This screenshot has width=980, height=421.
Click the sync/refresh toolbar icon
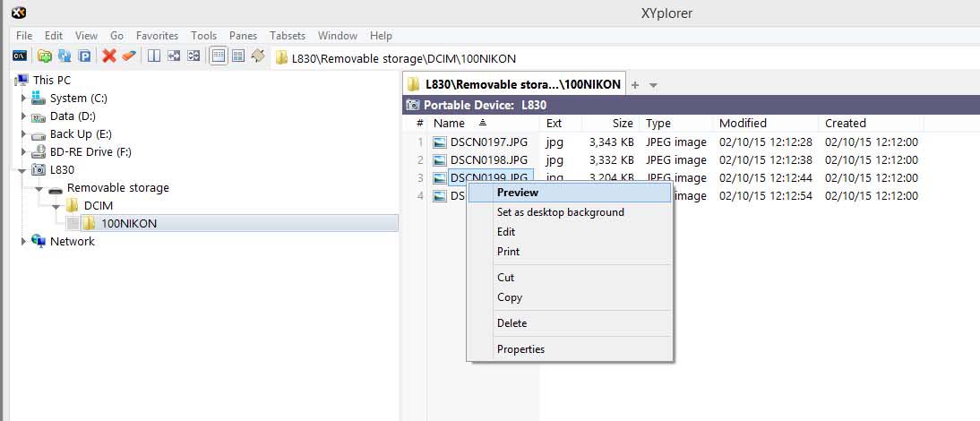coord(64,56)
